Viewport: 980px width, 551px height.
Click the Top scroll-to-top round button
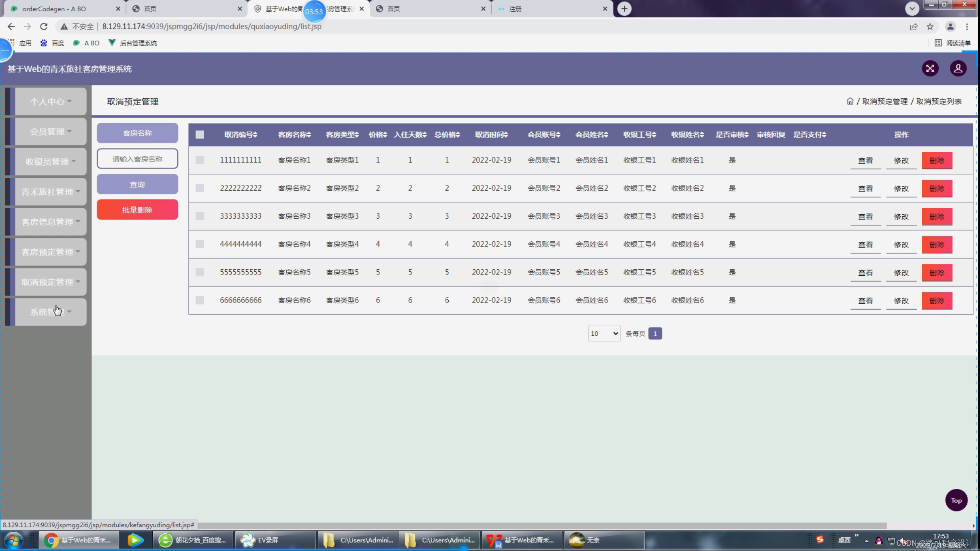coord(956,500)
